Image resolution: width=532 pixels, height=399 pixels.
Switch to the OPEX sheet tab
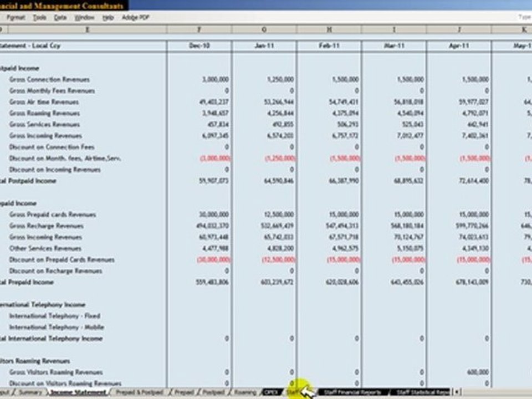271,392
